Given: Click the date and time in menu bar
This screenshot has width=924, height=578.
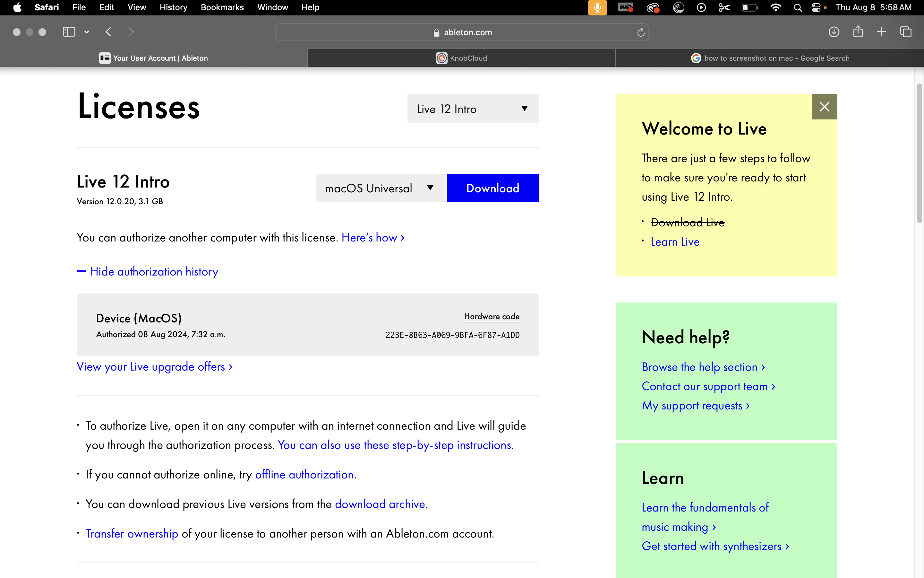Looking at the screenshot, I should [x=873, y=7].
